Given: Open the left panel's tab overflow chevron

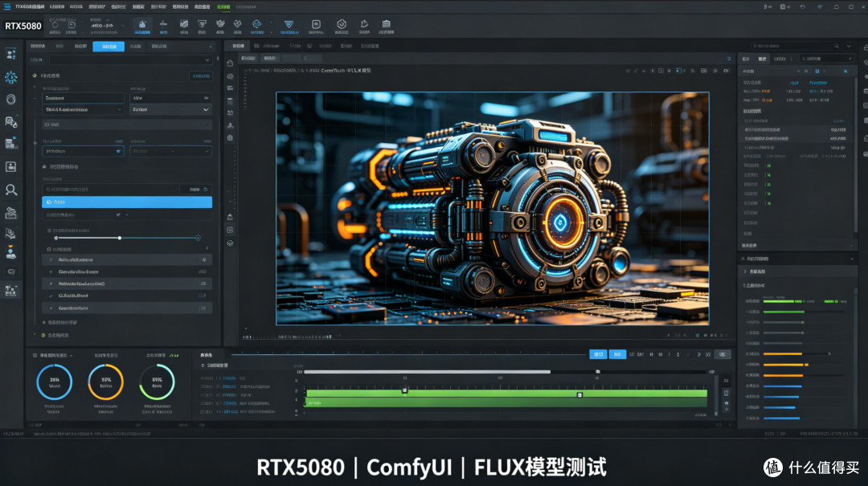Looking at the screenshot, I should (211, 47).
